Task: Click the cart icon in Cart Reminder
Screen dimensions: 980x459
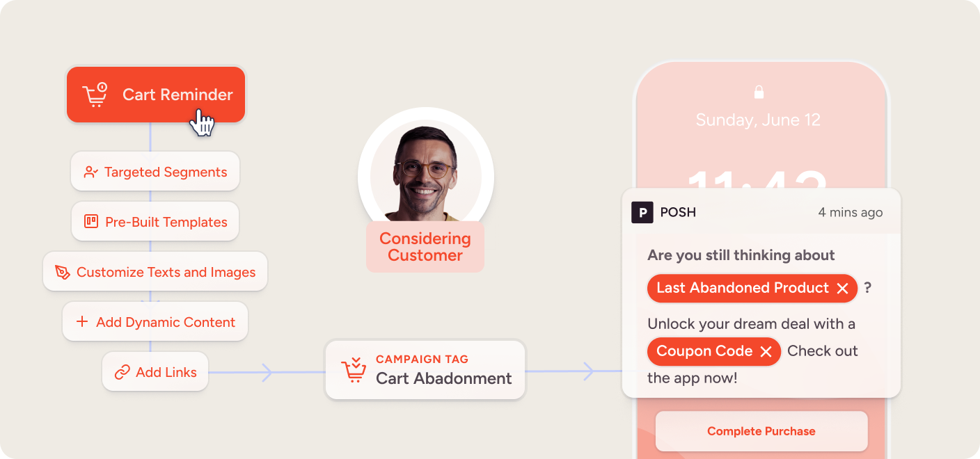Action: 95,95
